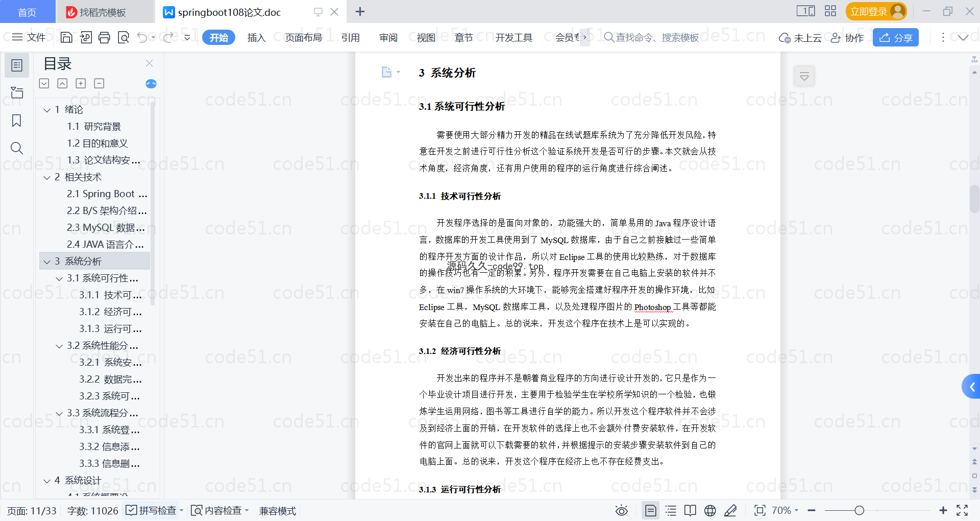Viewport: 980px width, 521px height.
Task: Open the outline panel icon in sidebar
Action: click(x=17, y=65)
